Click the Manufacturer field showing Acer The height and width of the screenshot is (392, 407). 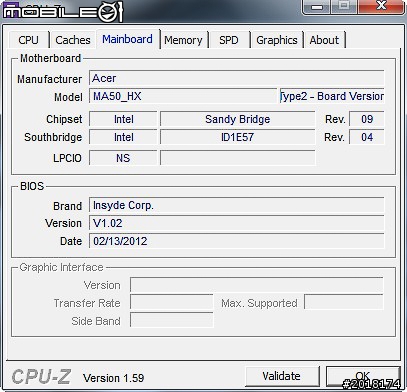pyautogui.click(x=237, y=78)
